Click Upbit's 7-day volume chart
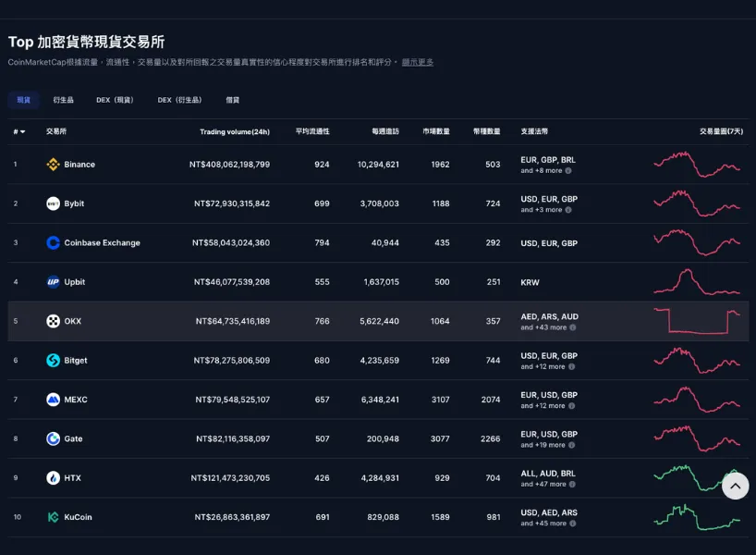The width and height of the screenshot is (756, 555). [697, 282]
